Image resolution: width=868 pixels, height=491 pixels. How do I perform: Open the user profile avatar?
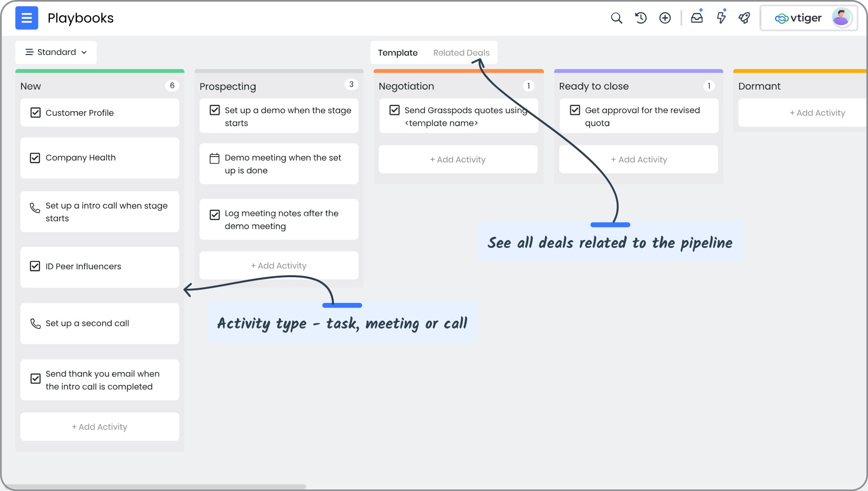(841, 18)
